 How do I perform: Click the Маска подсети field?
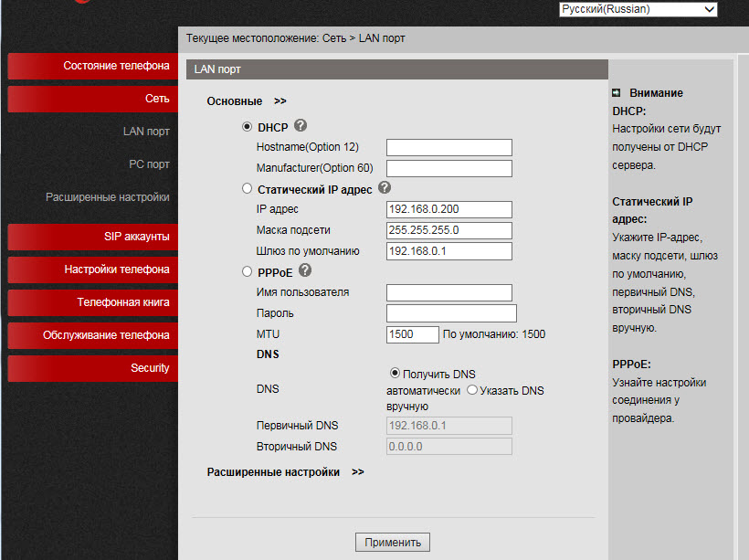pyautogui.click(x=449, y=231)
